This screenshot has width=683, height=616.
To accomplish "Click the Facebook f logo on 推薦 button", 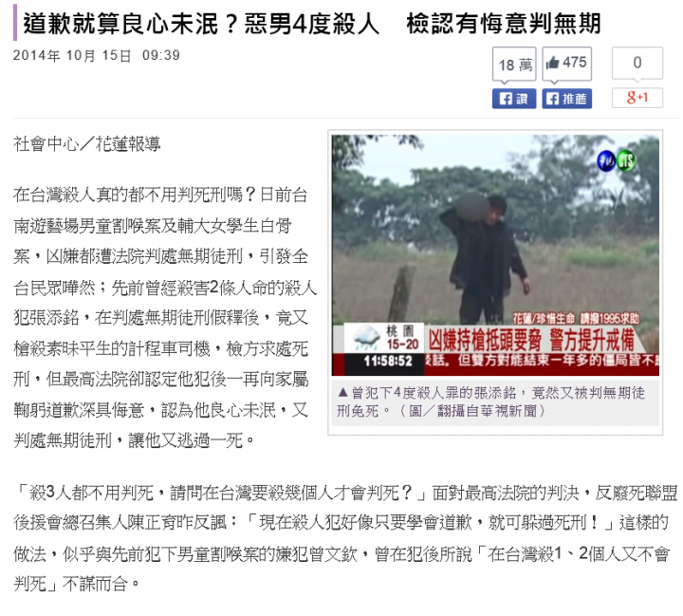I will click(x=552, y=99).
